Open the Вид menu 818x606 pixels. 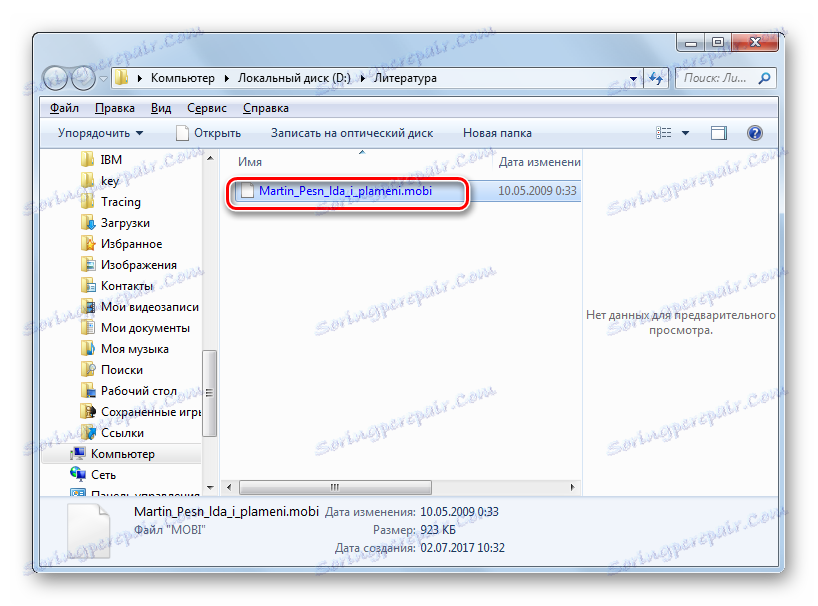pos(161,108)
